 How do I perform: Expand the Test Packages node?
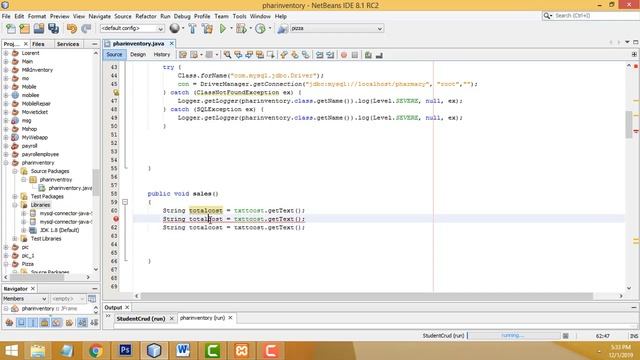coord(15,196)
